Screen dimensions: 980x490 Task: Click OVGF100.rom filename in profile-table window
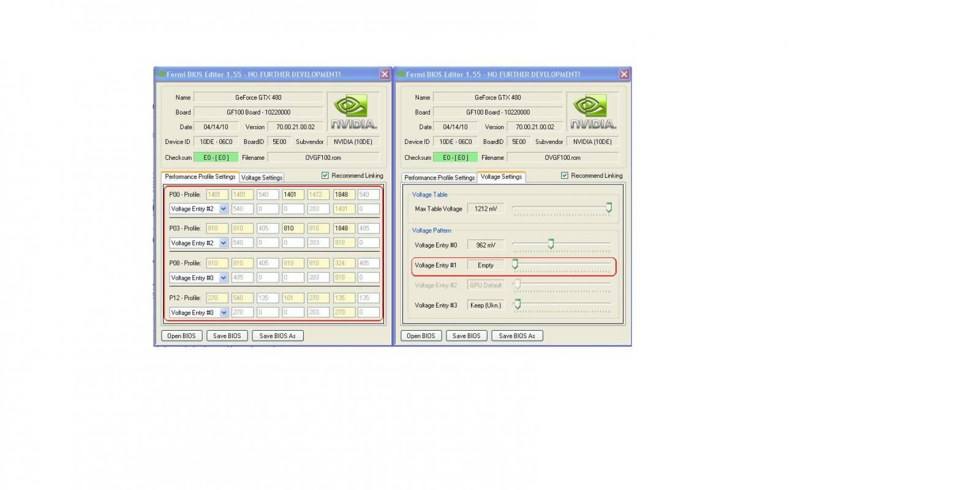click(x=323, y=157)
